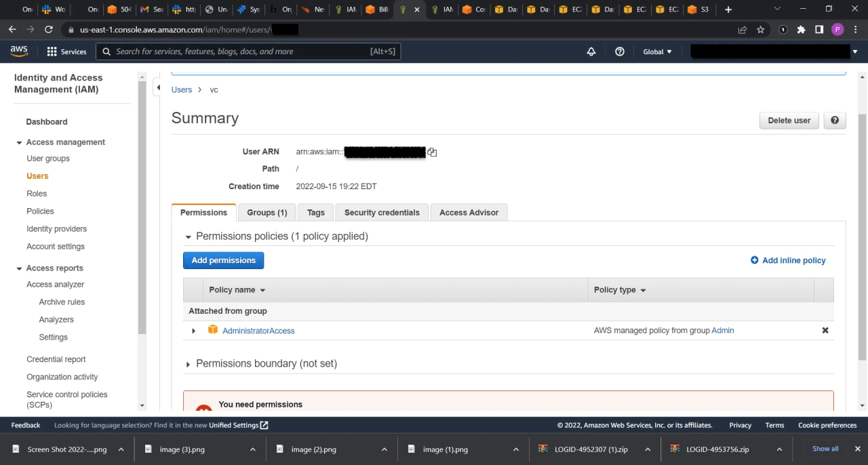Click the AdministratorAccess policy box icon
868x465 pixels.
click(x=213, y=330)
